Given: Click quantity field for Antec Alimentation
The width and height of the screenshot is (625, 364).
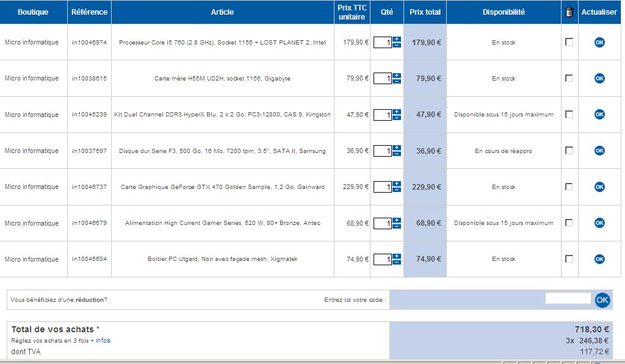Looking at the screenshot, I should pos(383,223).
